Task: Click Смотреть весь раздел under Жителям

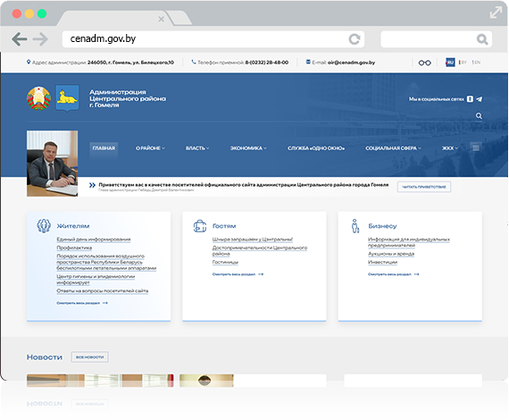Action: (x=82, y=303)
